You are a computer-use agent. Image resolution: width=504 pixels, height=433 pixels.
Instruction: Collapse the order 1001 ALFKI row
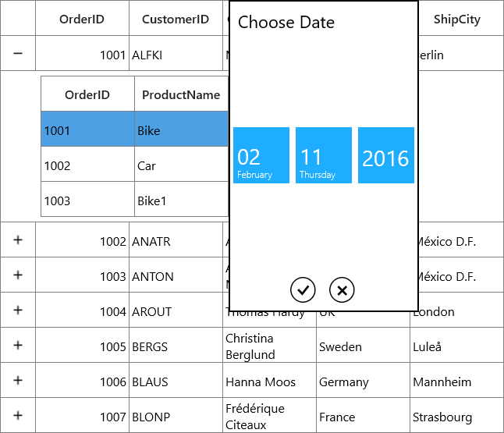[18, 53]
